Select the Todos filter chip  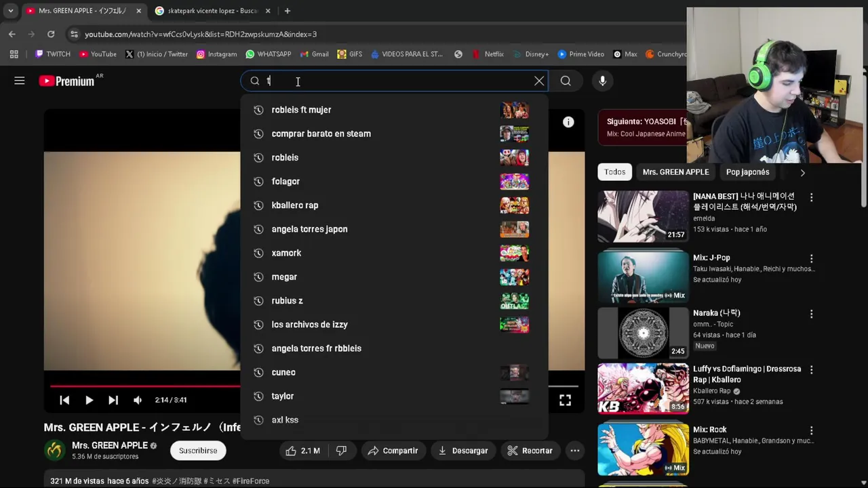point(615,172)
